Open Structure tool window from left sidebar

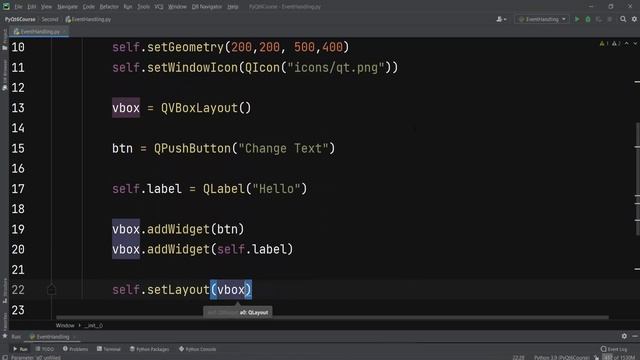point(4,290)
